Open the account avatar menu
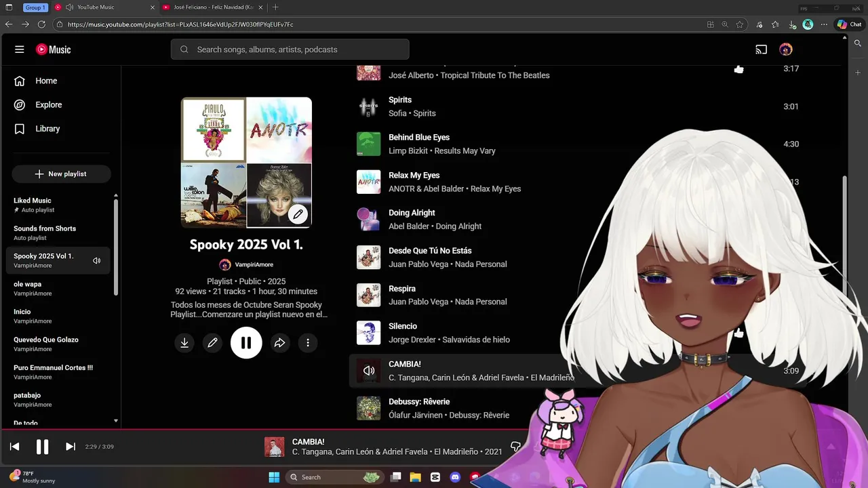Viewport: 868px width, 488px height. point(786,49)
